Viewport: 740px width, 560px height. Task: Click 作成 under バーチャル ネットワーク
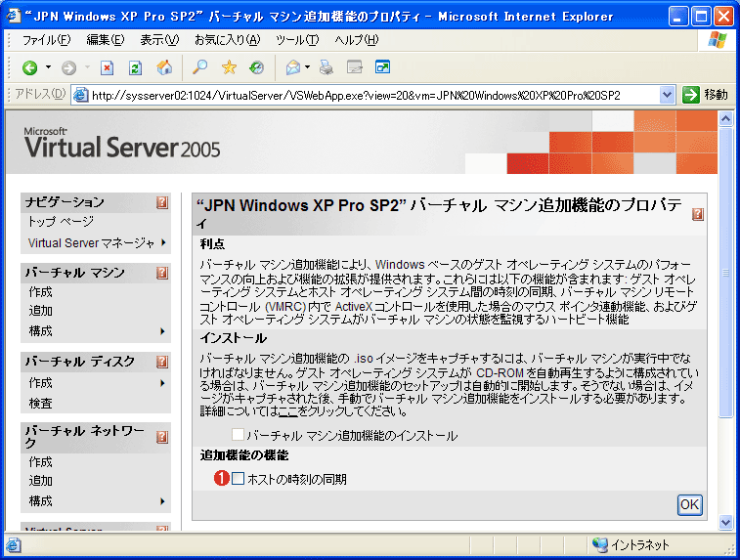point(41,462)
